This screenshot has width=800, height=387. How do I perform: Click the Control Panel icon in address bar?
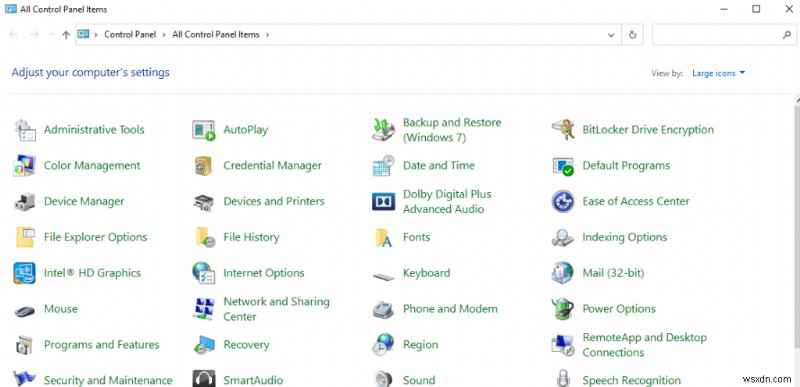point(83,34)
